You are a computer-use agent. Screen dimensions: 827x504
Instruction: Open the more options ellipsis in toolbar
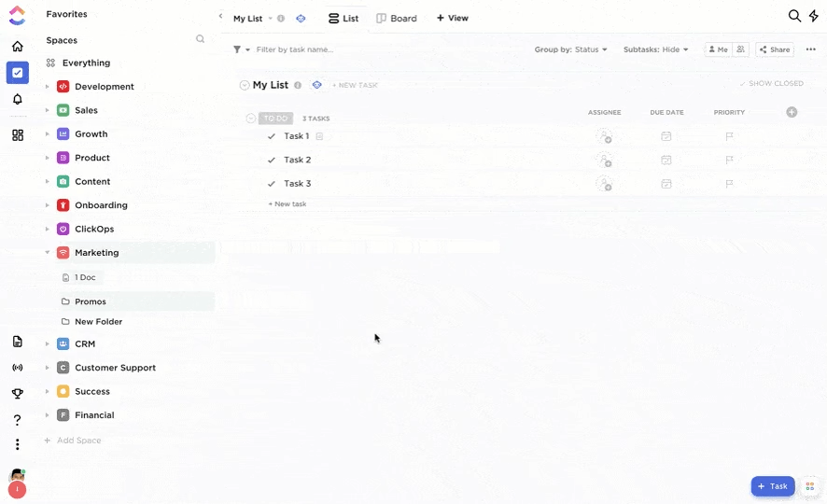point(810,49)
